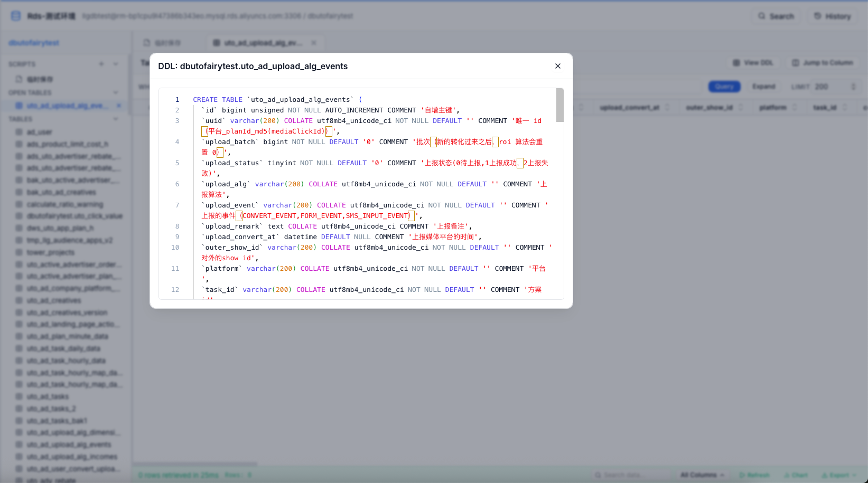868x483 pixels.
Task: Click the Search icon in the top bar
Action: 761,16
